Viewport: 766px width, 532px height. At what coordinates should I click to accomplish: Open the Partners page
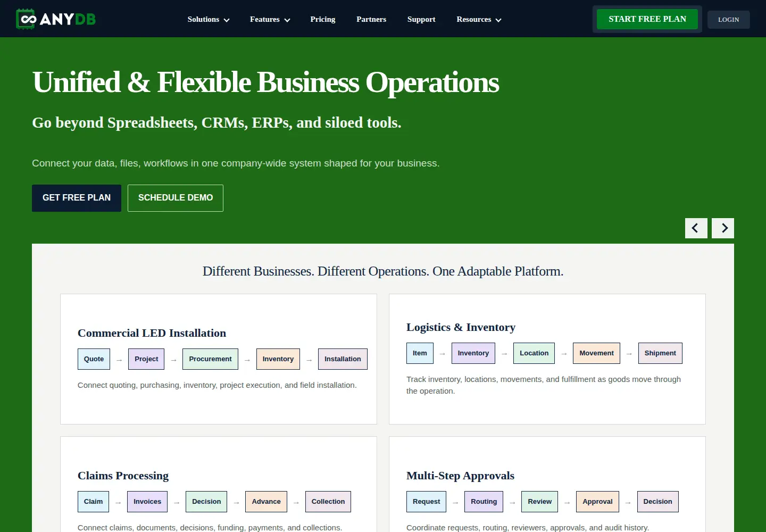pos(371,19)
